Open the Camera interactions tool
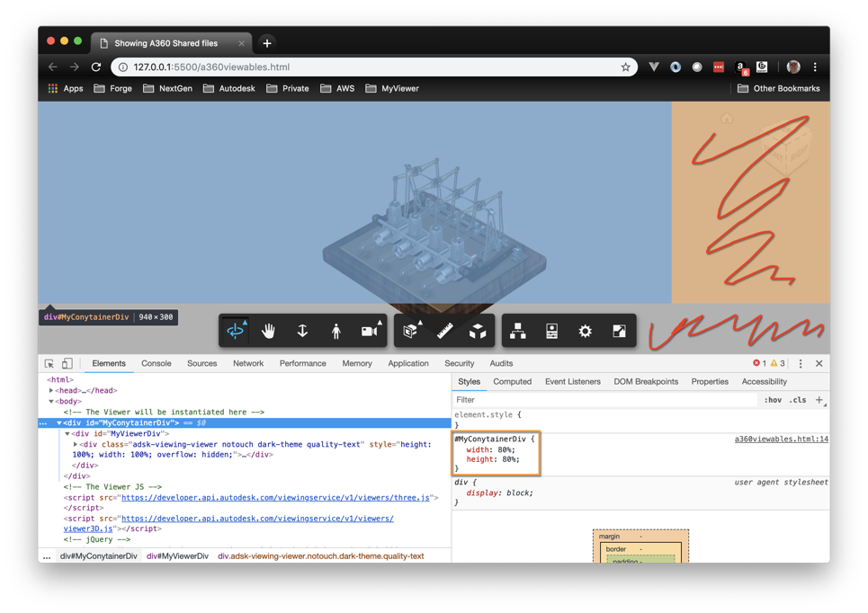 370,331
